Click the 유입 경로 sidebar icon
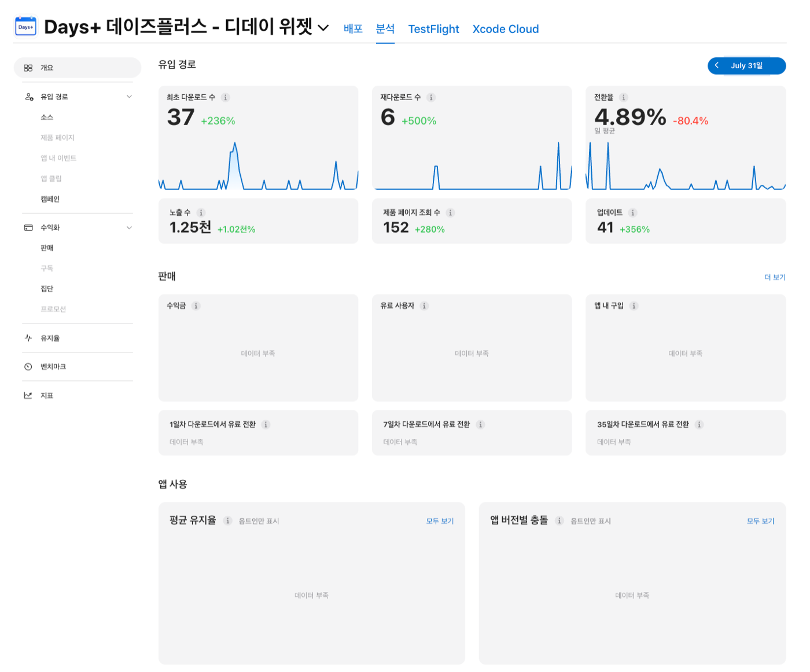Viewport: 810px width, 672px height. click(x=29, y=97)
